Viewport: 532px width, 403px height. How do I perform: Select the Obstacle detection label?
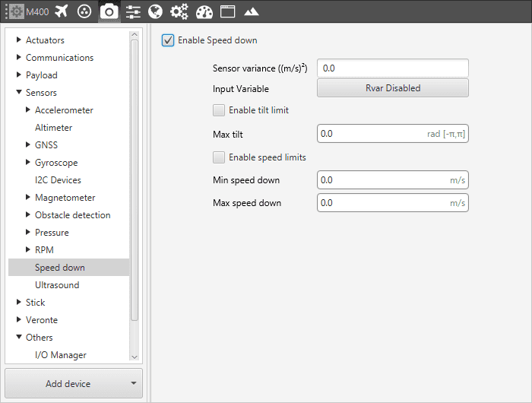pyautogui.click(x=73, y=215)
